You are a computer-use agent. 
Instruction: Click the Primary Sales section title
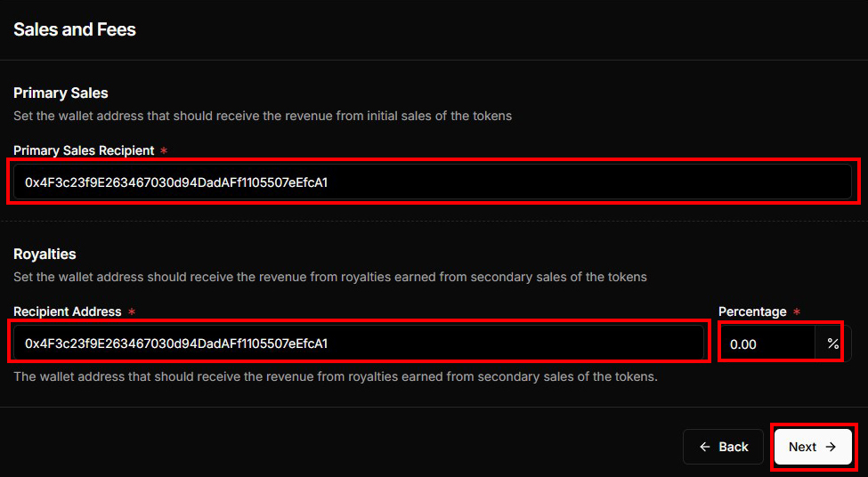[x=61, y=93]
